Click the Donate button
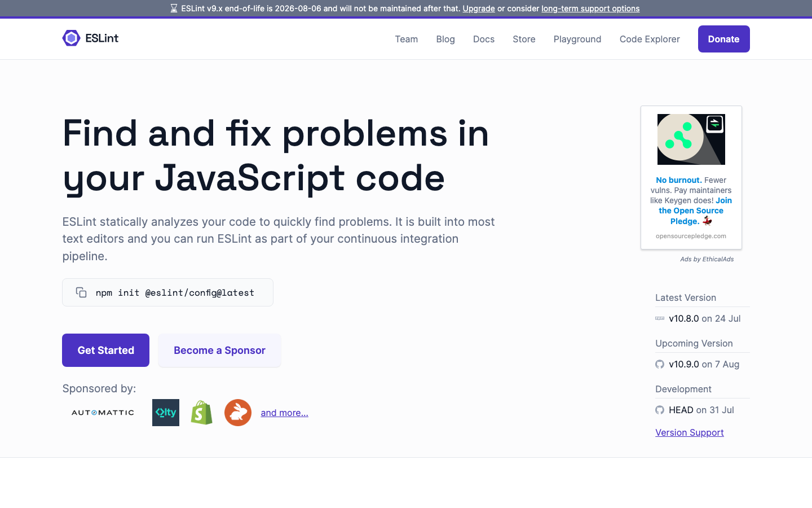Screen dimensions: 812x508 [724, 39]
